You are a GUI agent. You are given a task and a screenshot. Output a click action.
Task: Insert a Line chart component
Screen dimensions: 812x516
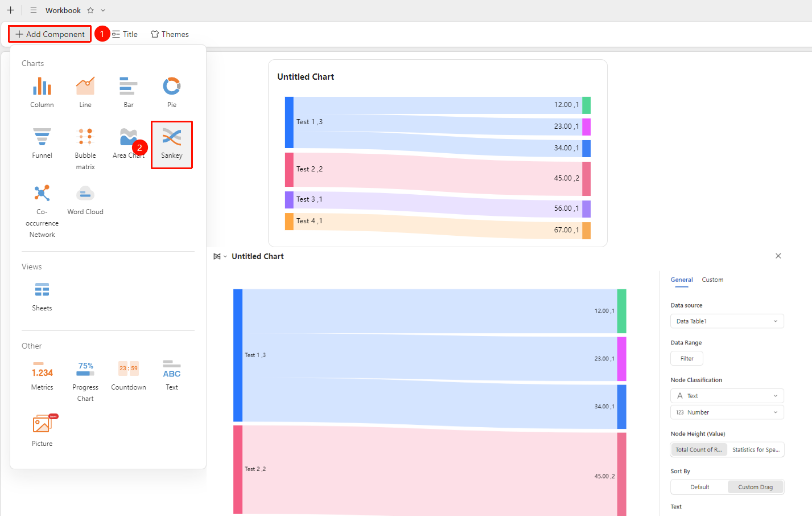(85, 92)
